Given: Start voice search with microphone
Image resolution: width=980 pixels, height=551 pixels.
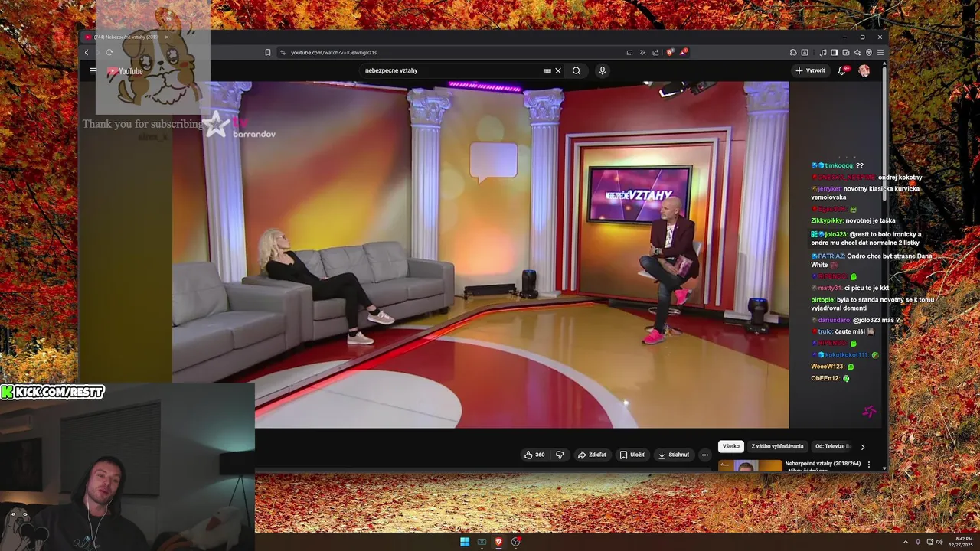Looking at the screenshot, I should 603,70.
